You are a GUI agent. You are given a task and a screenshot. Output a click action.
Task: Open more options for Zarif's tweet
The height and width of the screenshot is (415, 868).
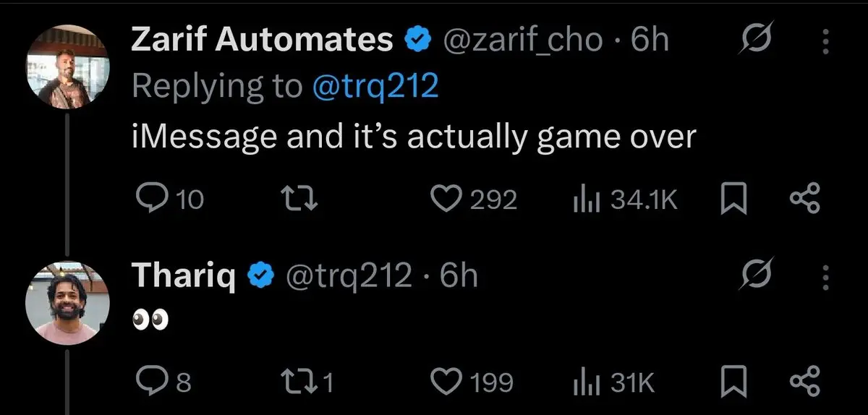[825, 41]
